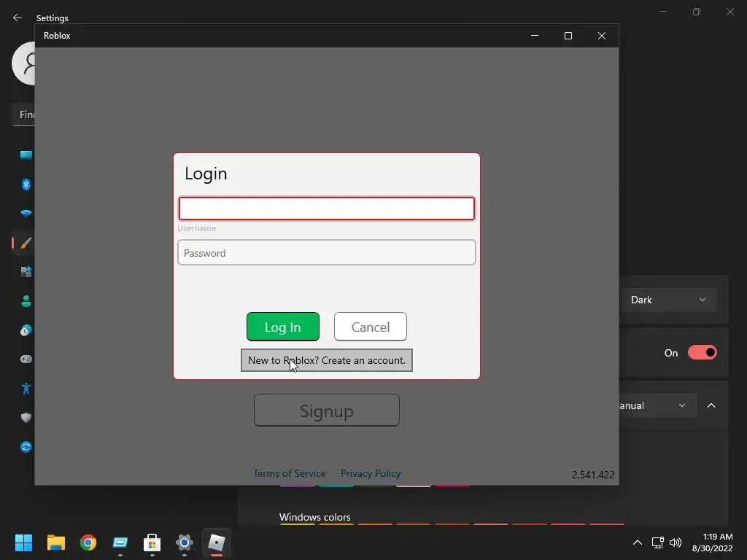Viewport: 747px width, 560px height.
Task: Close the Roblox window
Action: pos(602,36)
